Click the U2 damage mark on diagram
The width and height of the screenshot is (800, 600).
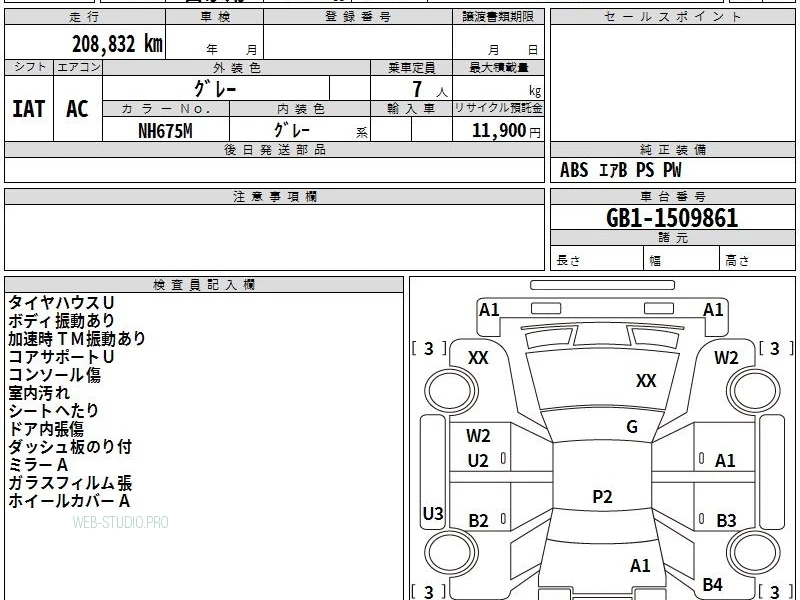pos(478,461)
